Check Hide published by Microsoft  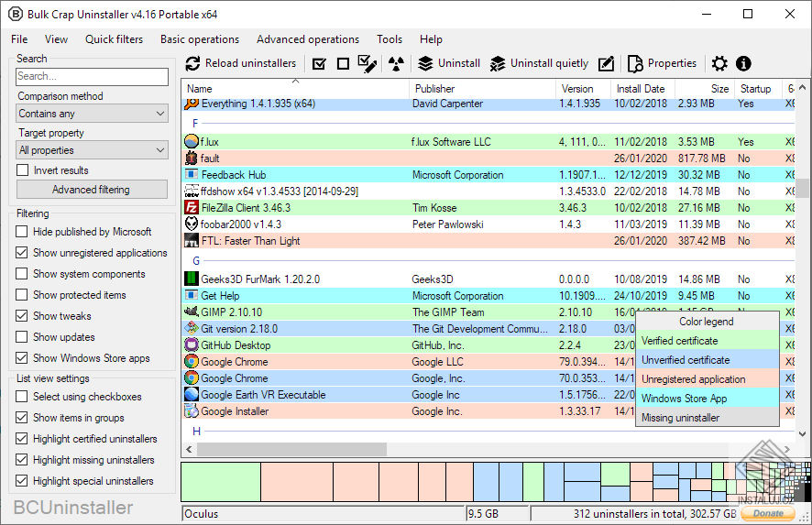coord(22,232)
